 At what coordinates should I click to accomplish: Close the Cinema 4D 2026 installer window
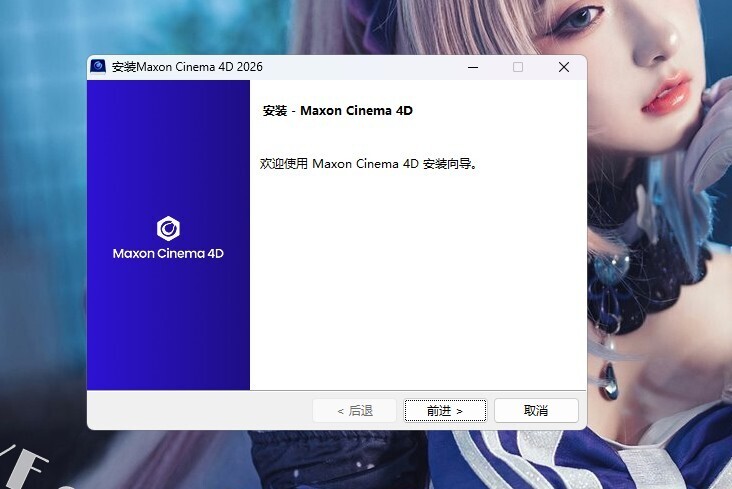coord(563,67)
